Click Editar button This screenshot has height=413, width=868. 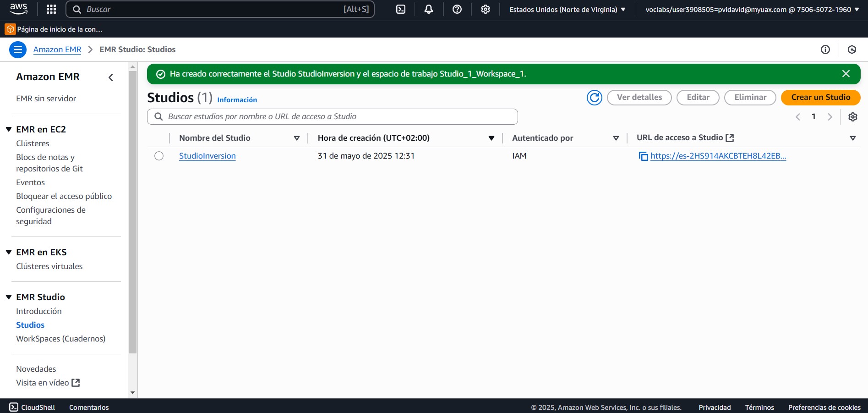[698, 97]
